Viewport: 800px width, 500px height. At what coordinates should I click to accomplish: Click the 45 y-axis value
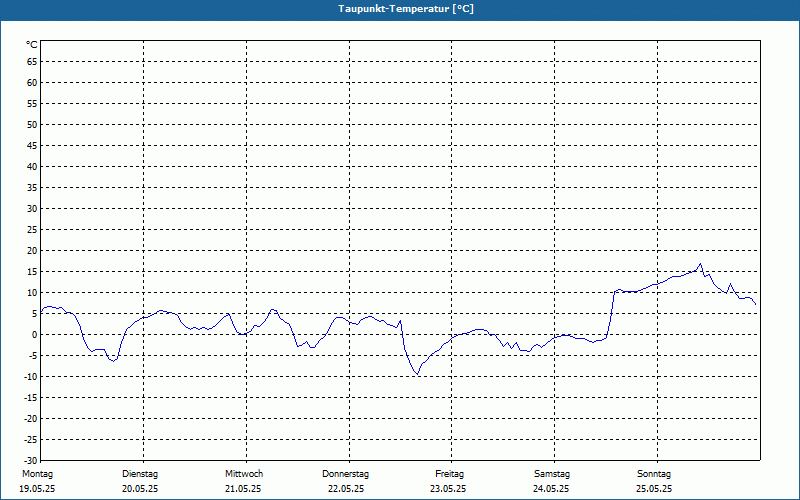[x=32, y=145]
